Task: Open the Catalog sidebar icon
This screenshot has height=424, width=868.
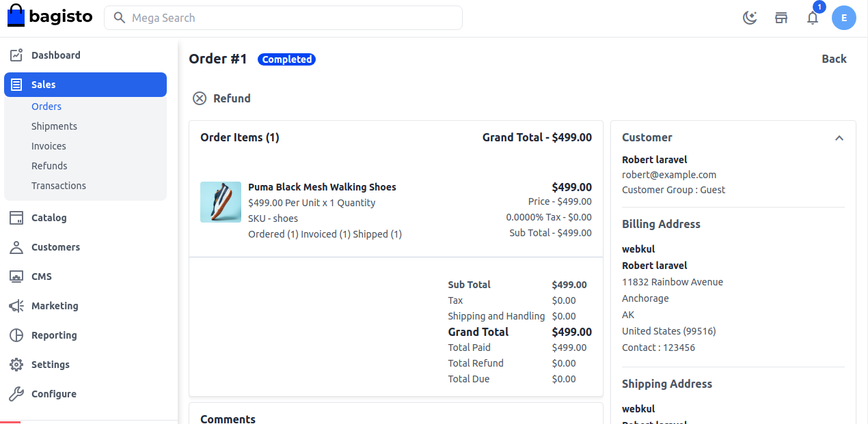Action: click(16, 218)
